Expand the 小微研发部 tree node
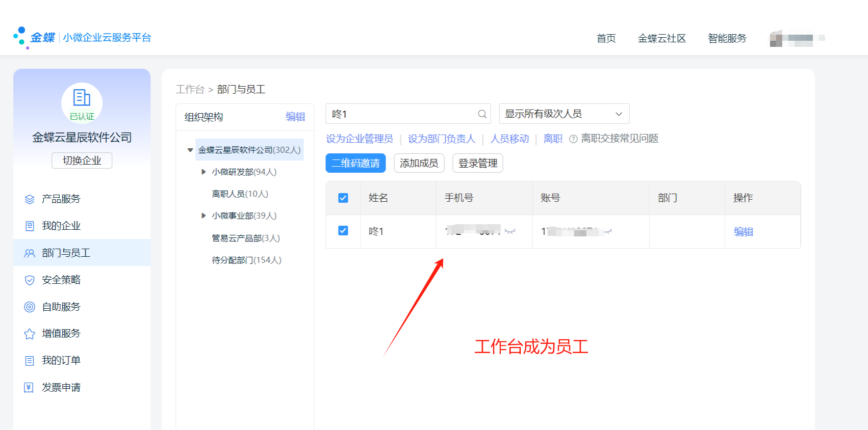The width and height of the screenshot is (868, 430). coord(203,172)
